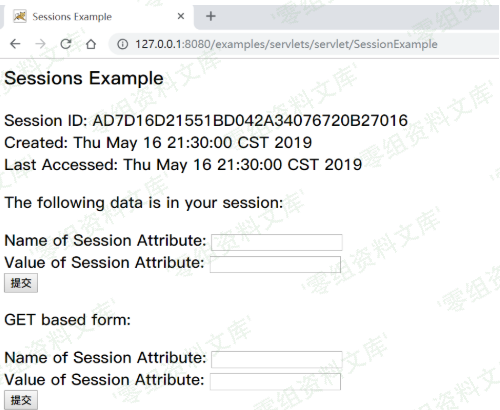Open a new tab with the plus icon

[x=211, y=16]
